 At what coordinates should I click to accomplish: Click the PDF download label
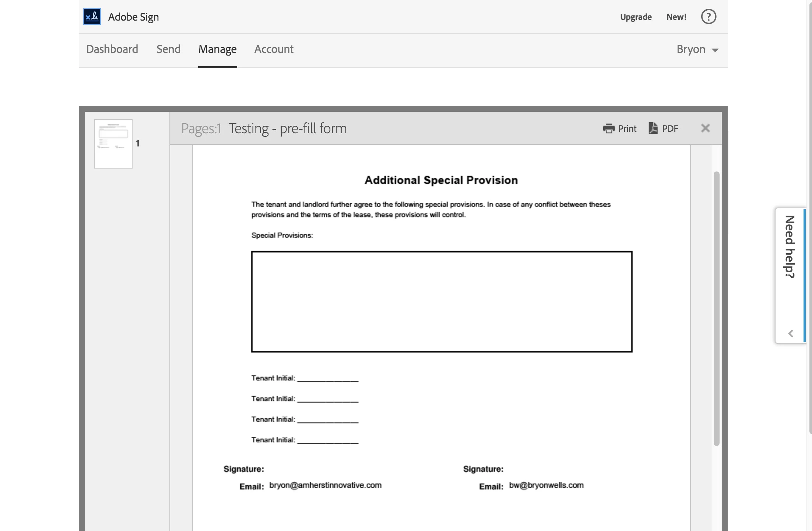670,128
